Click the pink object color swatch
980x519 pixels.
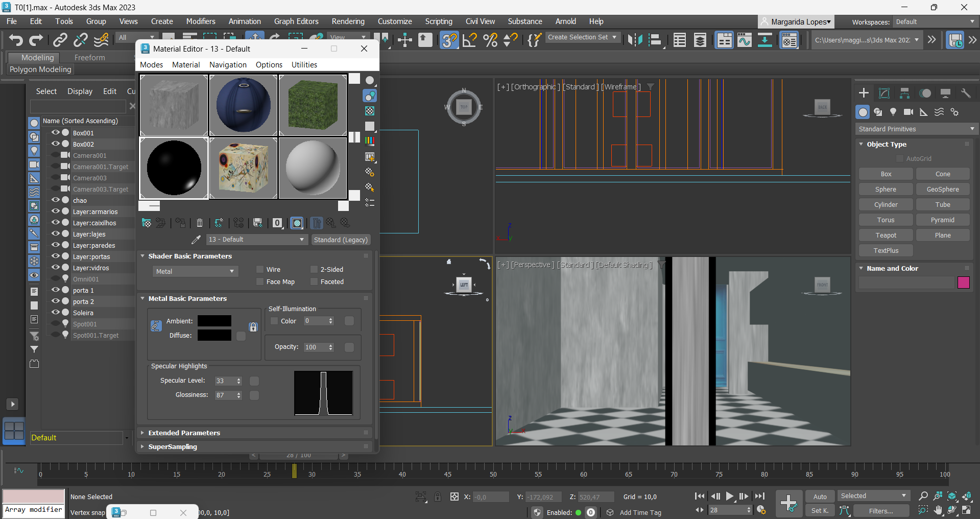pyautogui.click(x=963, y=282)
